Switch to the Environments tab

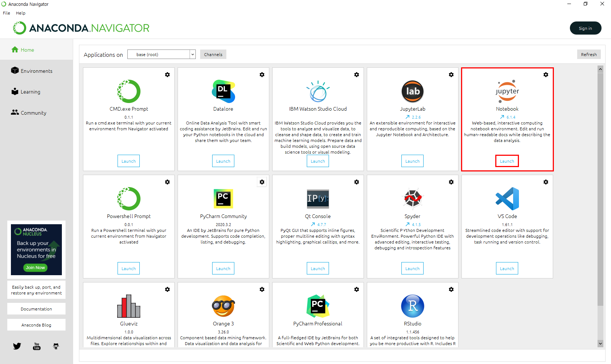(x=36, y=71)
